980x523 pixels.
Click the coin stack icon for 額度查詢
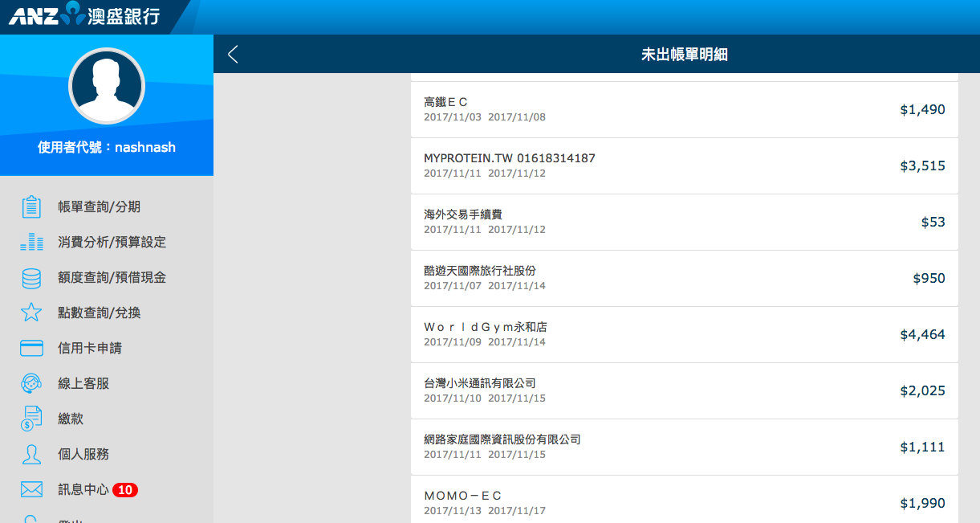click(x=31, y=277)
